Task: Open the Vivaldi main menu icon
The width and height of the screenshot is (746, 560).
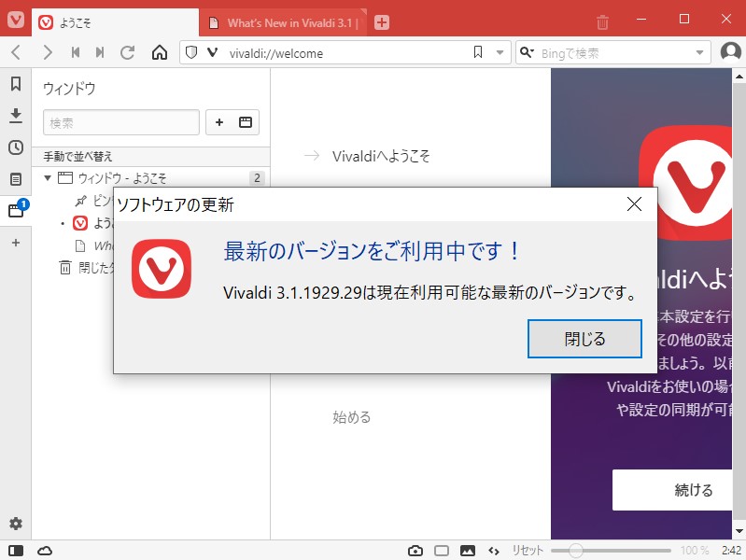Action: [x=16, y=20]
